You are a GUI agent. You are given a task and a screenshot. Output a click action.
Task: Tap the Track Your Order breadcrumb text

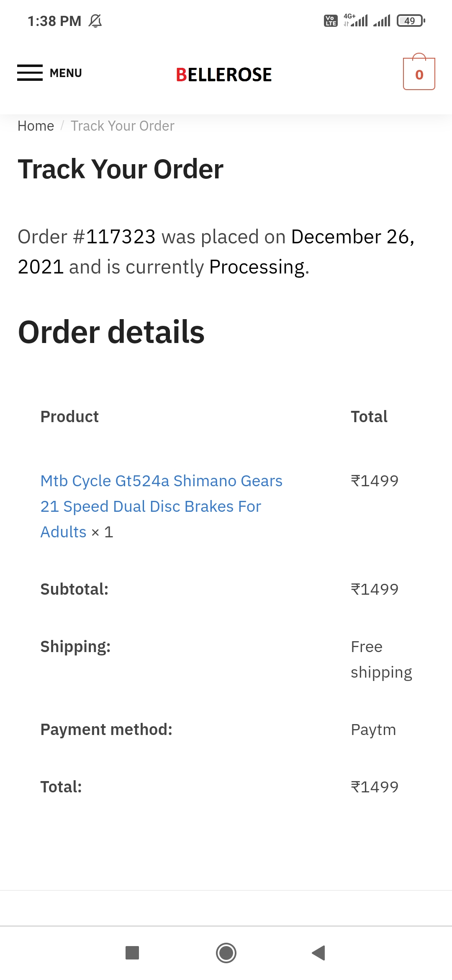(122, 126)
